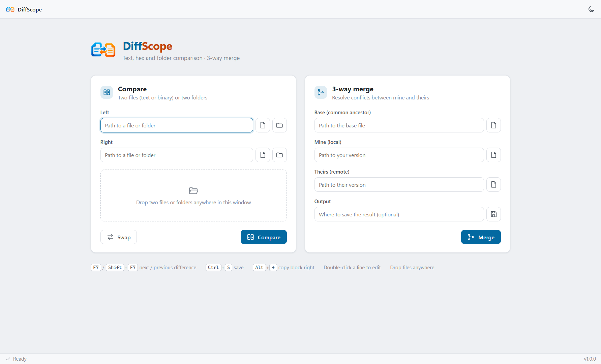Browse for a folder for Right path
601x364 pixels.
(x=279, y=155)
